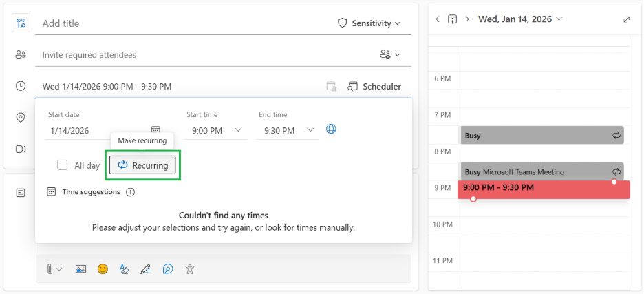Click the Busy event at 7:30 PM
The width and height of the screenshot is (644, 294).
pyautogui.click(x=541, y=135)
